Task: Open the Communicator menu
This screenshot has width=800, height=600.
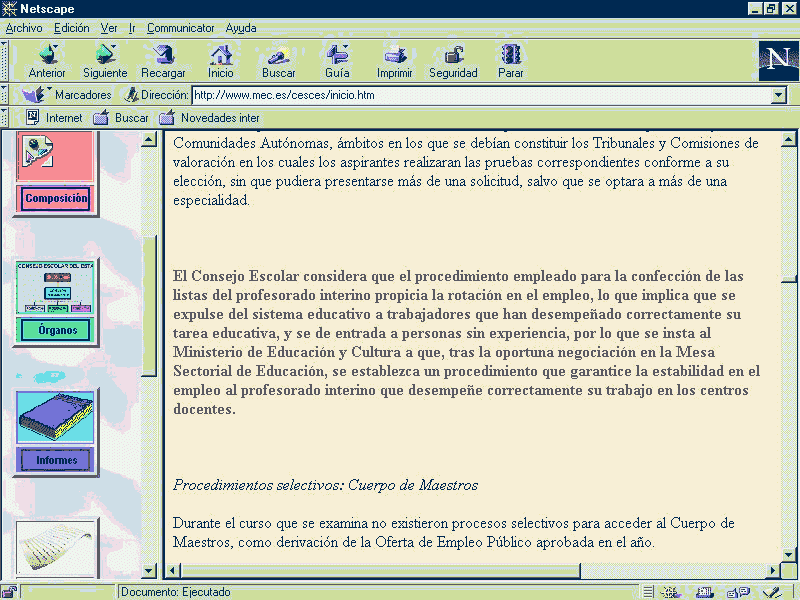Action: [181, 28]
